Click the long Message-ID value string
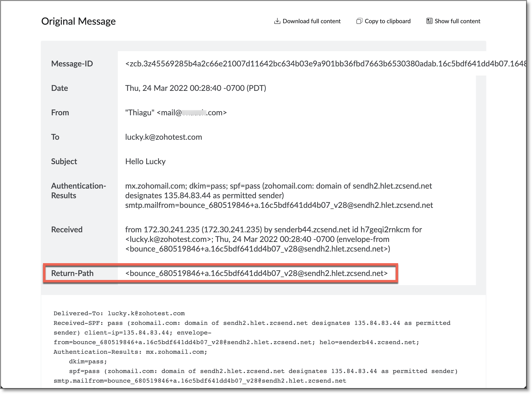 [x=321, y=64]
